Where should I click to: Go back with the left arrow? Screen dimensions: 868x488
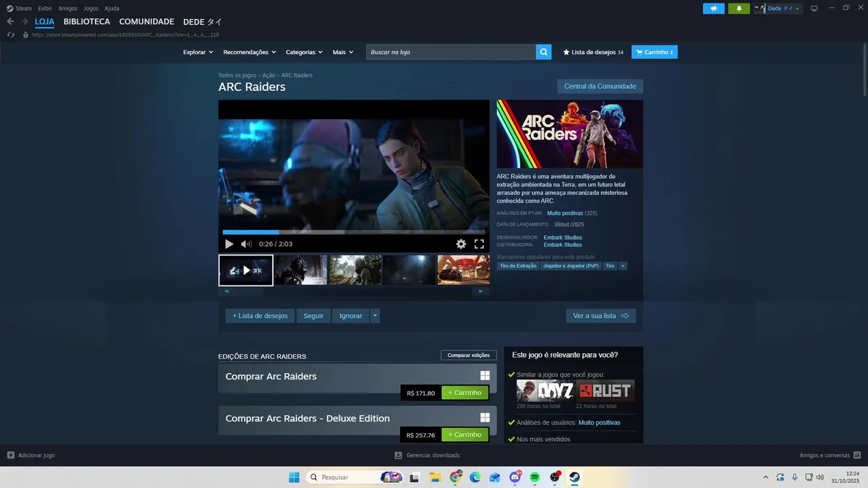click(x=10, y=22)
